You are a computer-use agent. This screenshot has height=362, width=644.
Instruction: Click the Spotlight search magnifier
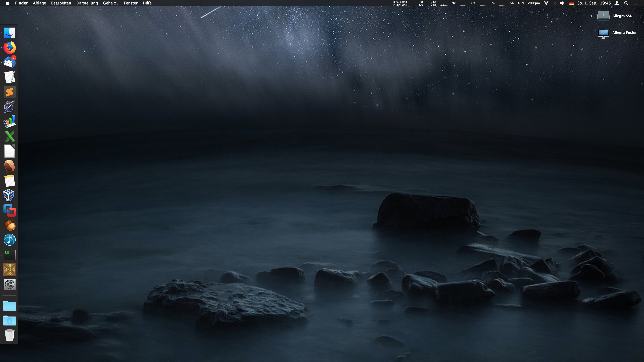626,3
